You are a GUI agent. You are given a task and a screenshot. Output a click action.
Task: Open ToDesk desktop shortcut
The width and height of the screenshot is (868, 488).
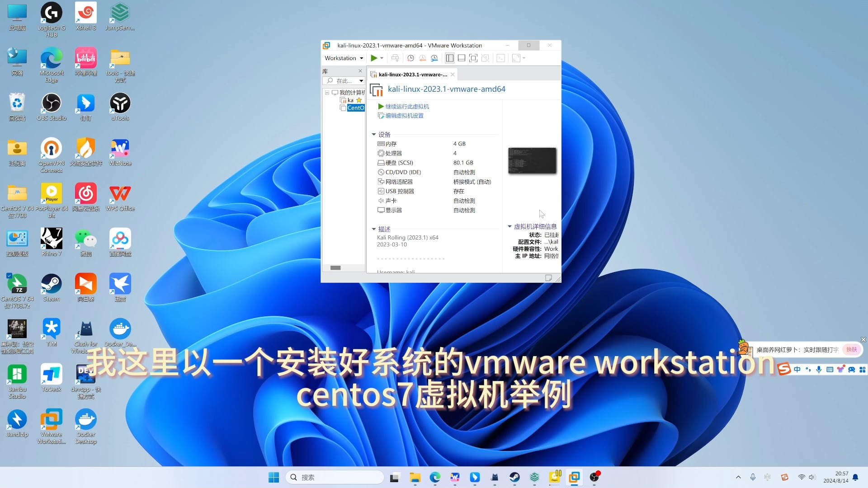(x=52, y=378)
